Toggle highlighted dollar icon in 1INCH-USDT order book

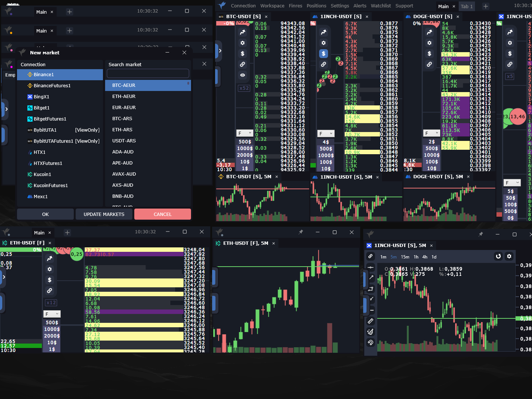(324, 54)
